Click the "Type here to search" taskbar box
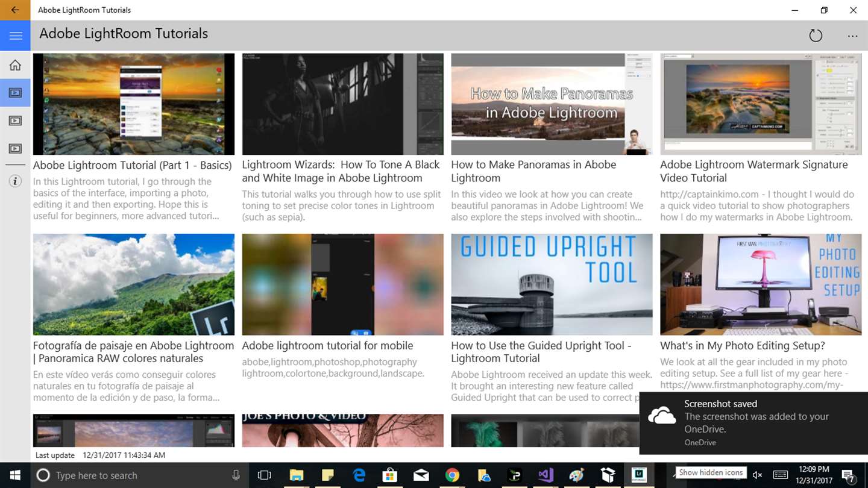 (x=139, y=475)
